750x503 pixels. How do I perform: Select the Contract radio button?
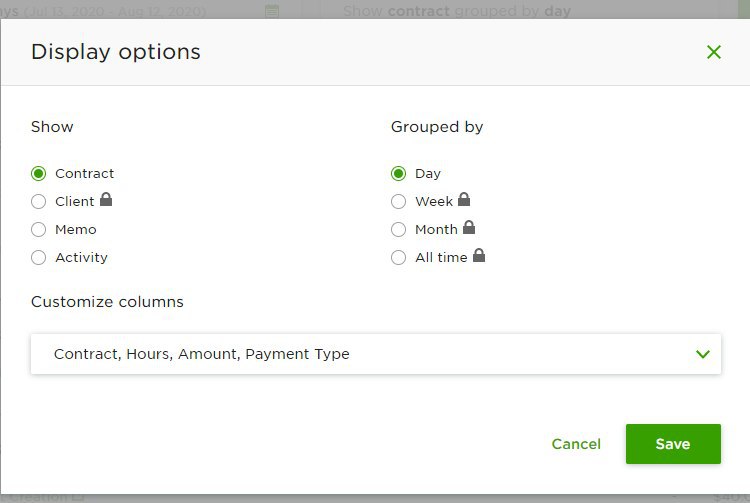39,174
